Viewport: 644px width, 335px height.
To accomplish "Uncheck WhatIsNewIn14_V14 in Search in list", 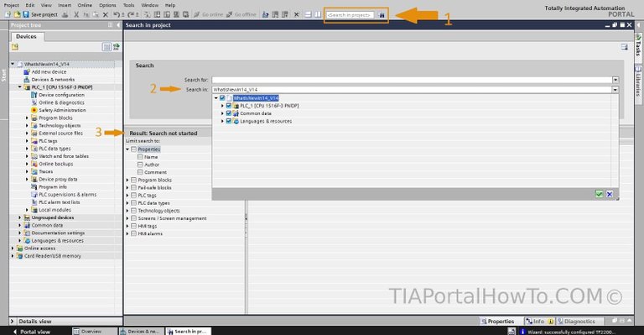I will coord(222,98).
